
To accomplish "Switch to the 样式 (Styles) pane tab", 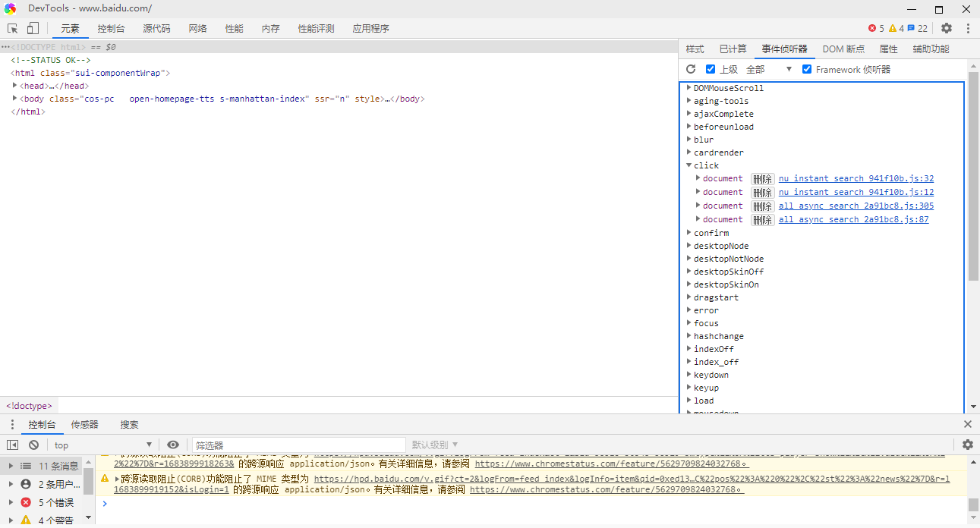I will [695, 49].
